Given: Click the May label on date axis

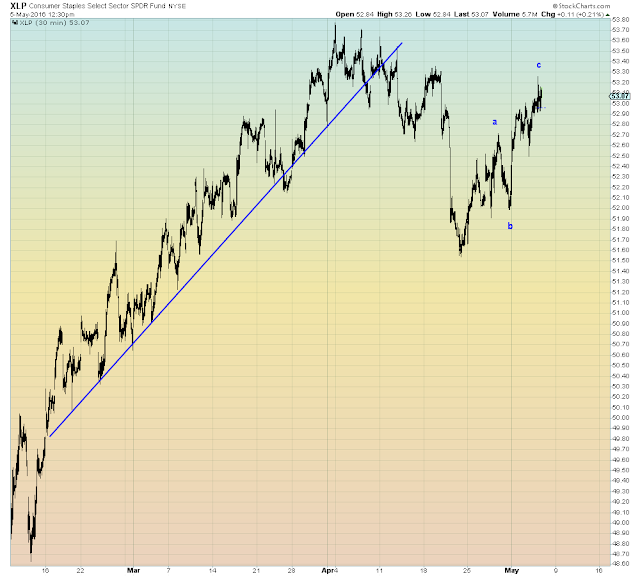Looking at the screenshot, I should (x=512, y=570).
